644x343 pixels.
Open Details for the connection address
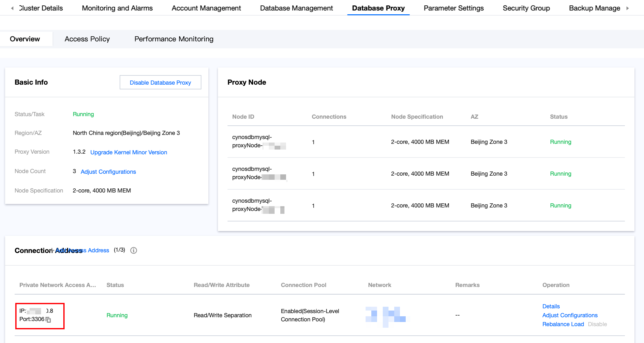(551, 306)
